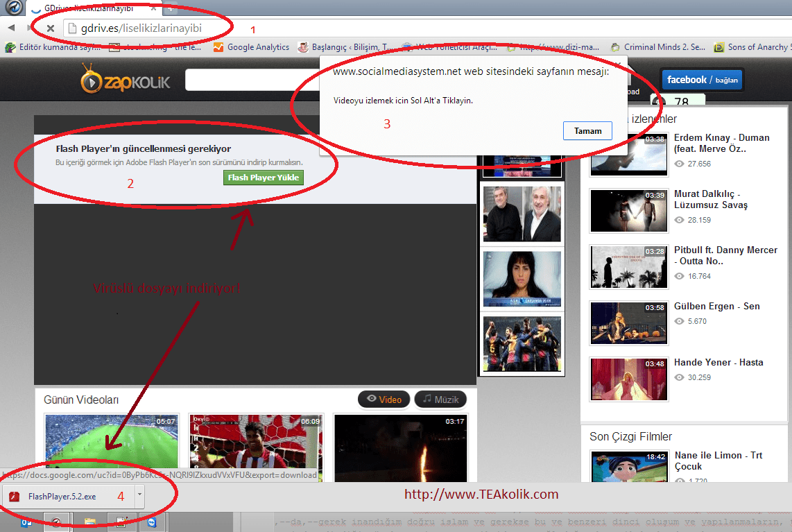This screenshot has height=532, width=792.
Task: Open the dark-haired woman video thumbnail
Action: click(x=522, y=279)
